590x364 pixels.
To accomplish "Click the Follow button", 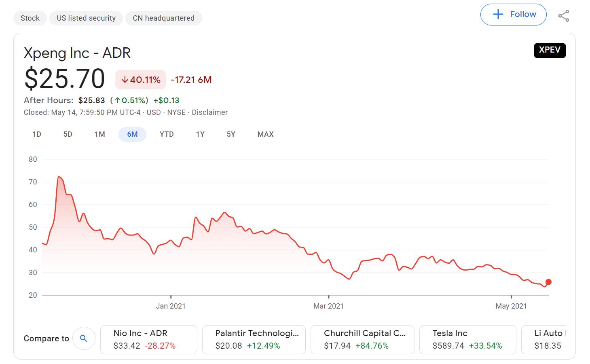I will point(513,15).
